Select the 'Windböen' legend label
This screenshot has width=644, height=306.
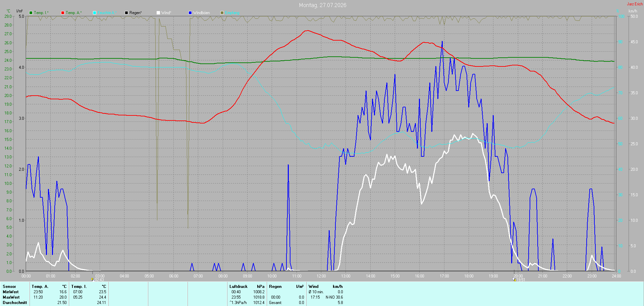pos(202,13)
